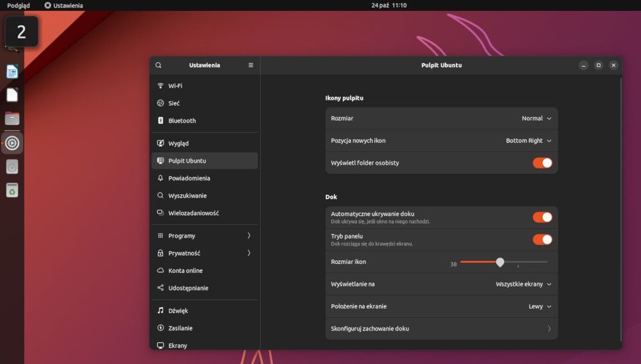
Task: Click the Settings gear icon in dock
Action: (12, 143)
